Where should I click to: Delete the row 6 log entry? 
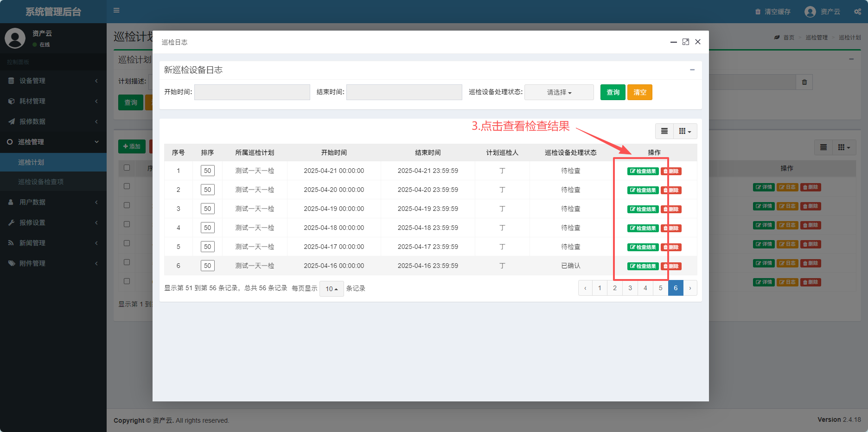672,266
